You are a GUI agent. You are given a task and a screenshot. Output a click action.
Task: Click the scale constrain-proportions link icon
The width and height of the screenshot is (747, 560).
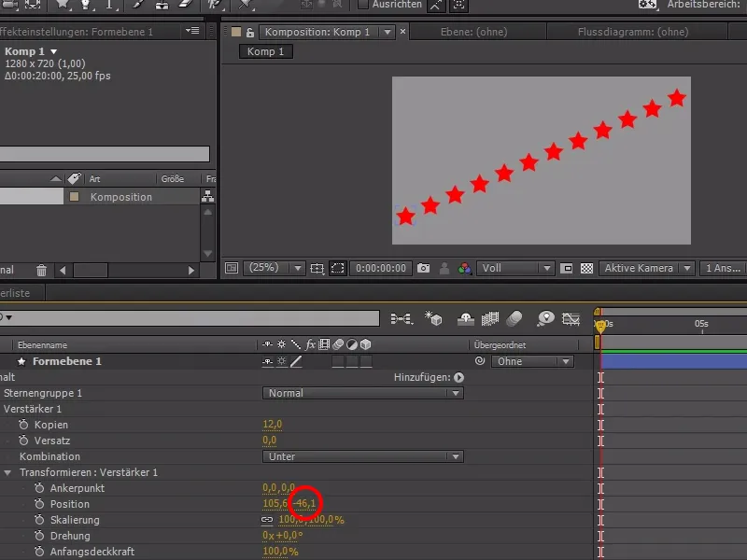pyautogui.click(x=267, y=520)
